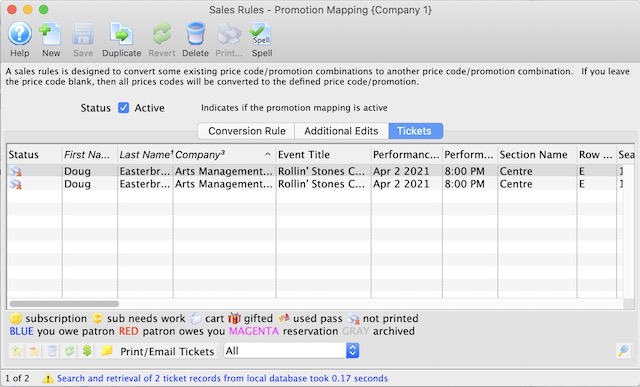
Task: Click the faded refresh arrows icon in bottom toolbar
Action: pyautogui.click(x=69, y=351)
